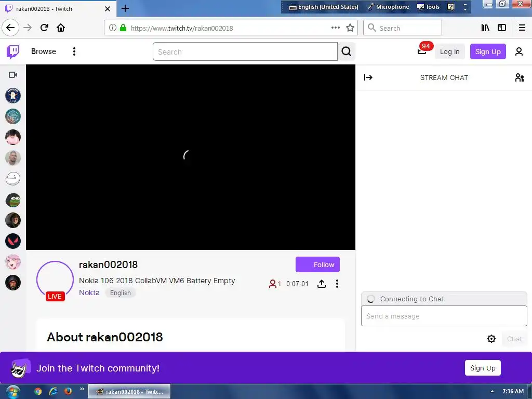Click the browser home icon
Screen dimensions: 532x399
click(61, 28)
